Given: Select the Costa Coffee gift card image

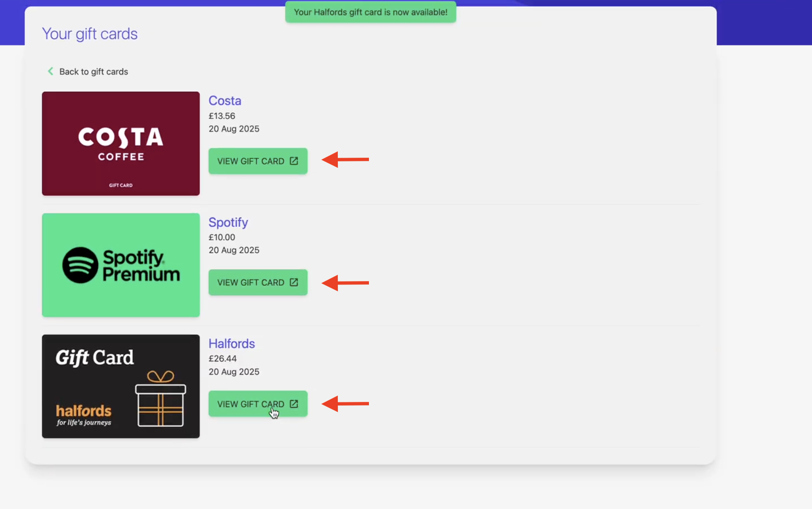Looking at the screenshot, I should point(121,143).
